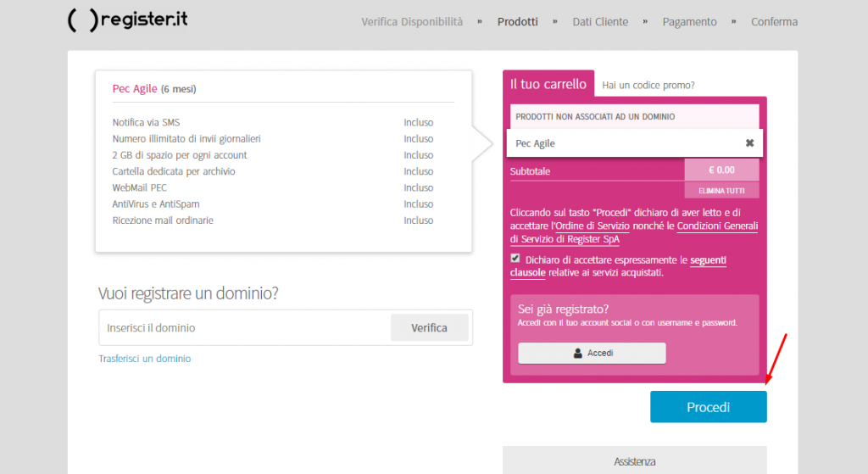Remove Pec Agile from cart with X
This screenshot has height=474, width=868.
(749, 143)
